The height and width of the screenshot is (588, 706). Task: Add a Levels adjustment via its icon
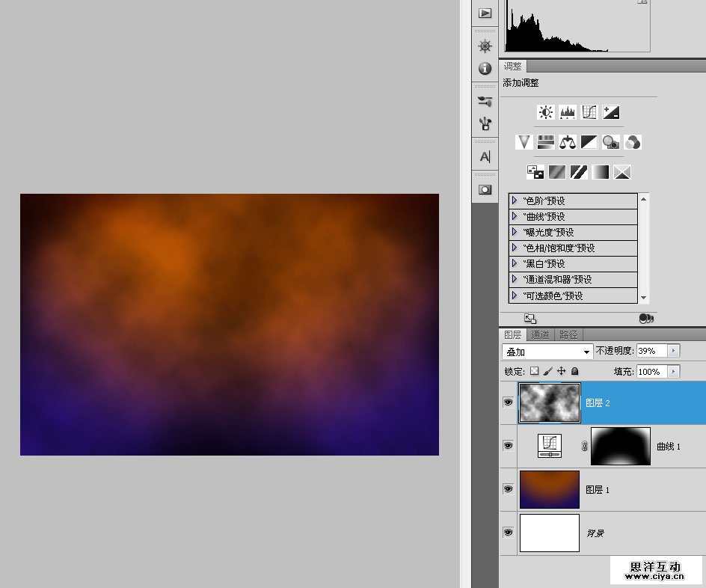(568, 113)
